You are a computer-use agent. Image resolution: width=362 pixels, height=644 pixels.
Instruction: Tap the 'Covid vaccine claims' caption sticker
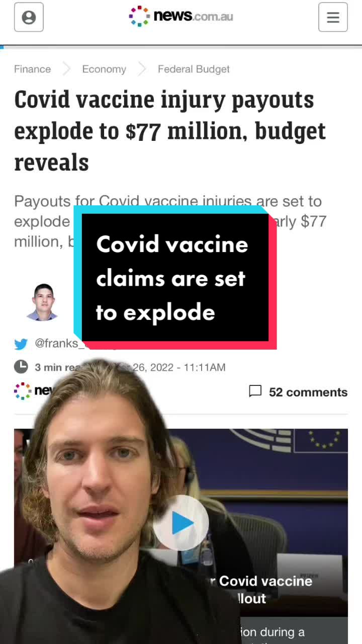pyautogui.click(x=175, y=278)
